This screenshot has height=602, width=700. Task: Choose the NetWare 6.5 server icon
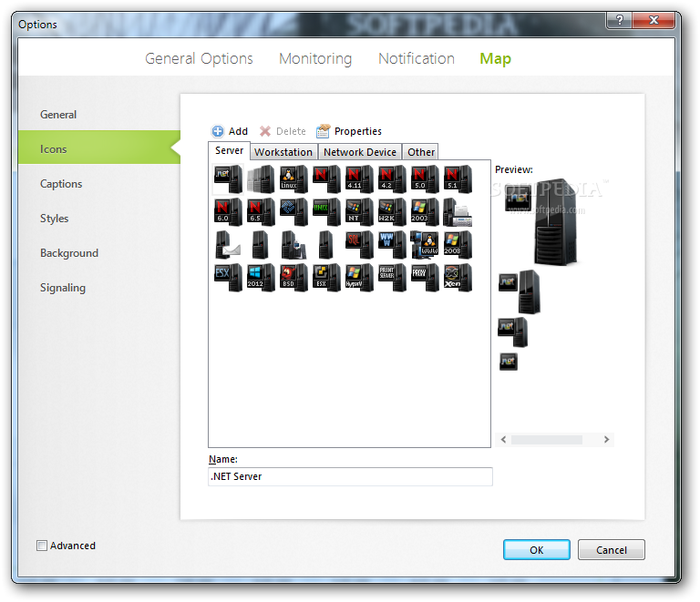point(261,212)
